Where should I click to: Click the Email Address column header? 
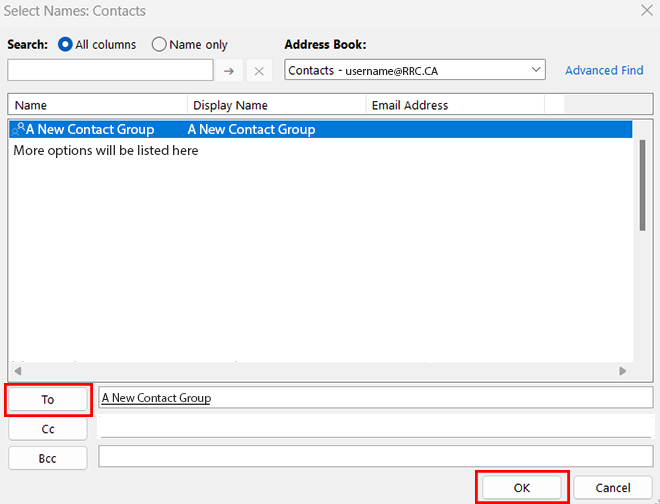[x=454, y=105]
